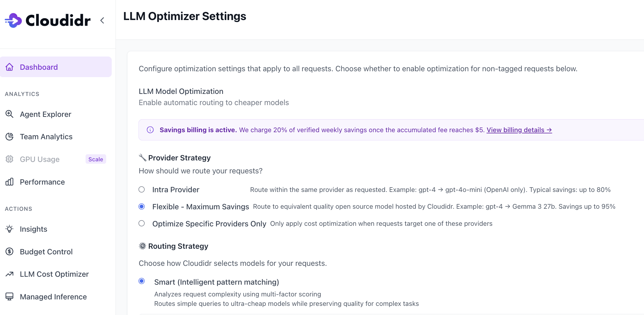The width and height of the screenshot is (644, 315).
Task: Open Performance bar chart icon
Action: [10, 182]
